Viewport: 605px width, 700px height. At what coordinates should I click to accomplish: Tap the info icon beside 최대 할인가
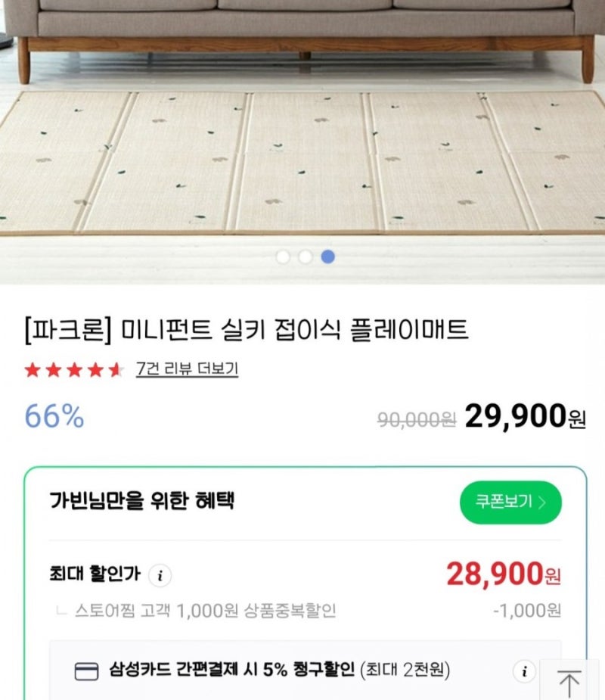coord(160,575)
